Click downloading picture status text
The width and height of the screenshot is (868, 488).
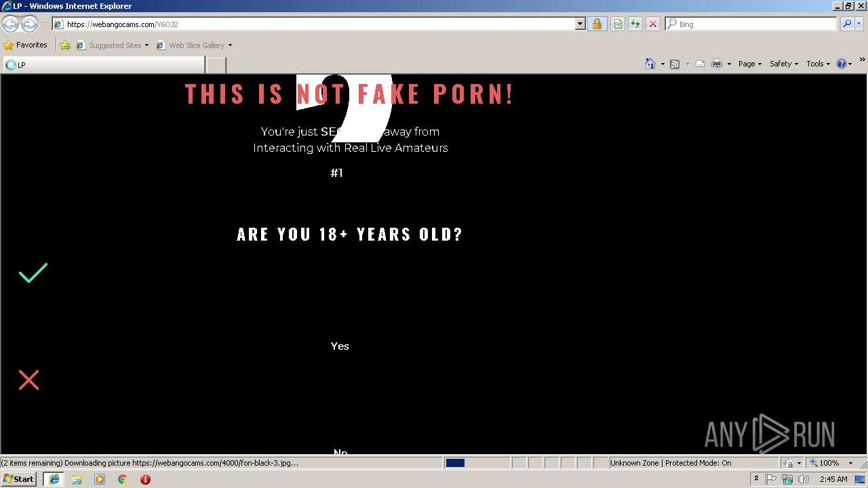[149, 463]
